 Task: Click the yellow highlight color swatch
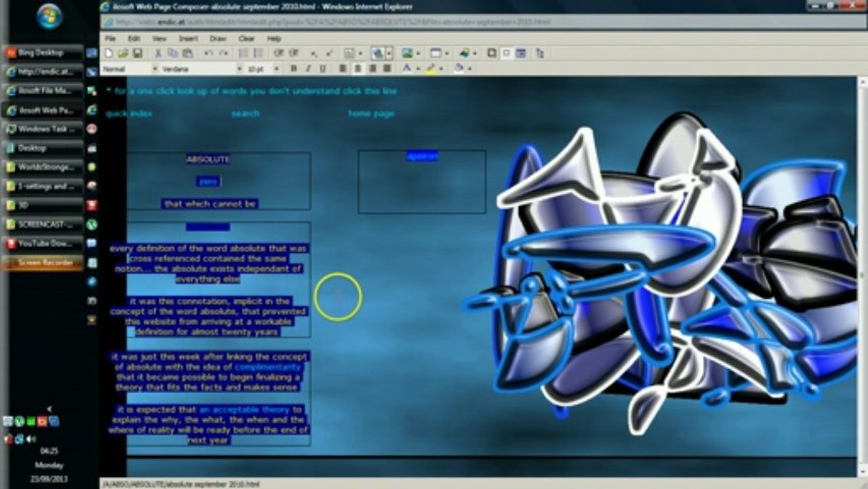431,69
